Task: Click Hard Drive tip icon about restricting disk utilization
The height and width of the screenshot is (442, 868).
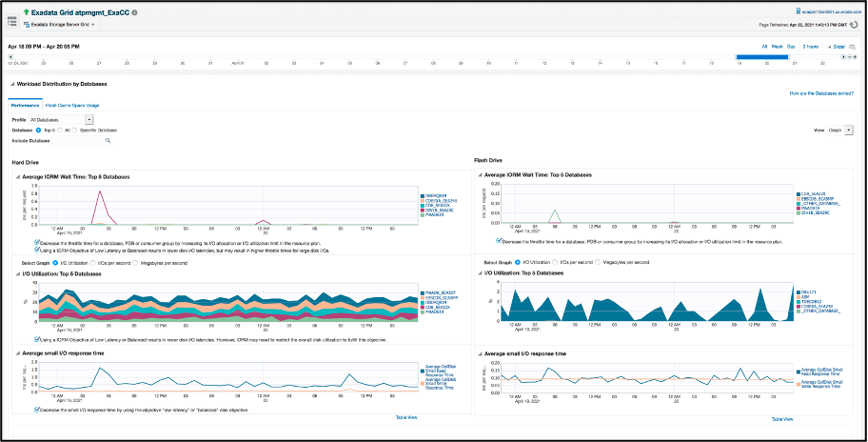Action: coord(36,339)
